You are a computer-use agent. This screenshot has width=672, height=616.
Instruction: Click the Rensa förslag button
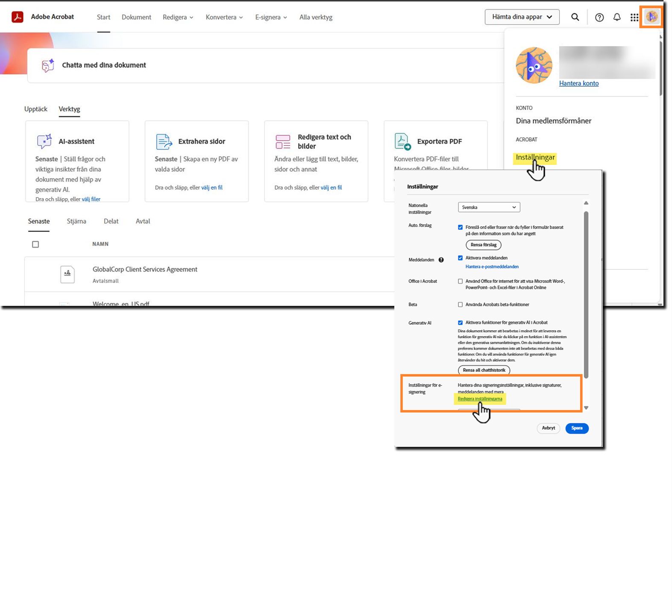pyautogui.click(x=484, y=245)
